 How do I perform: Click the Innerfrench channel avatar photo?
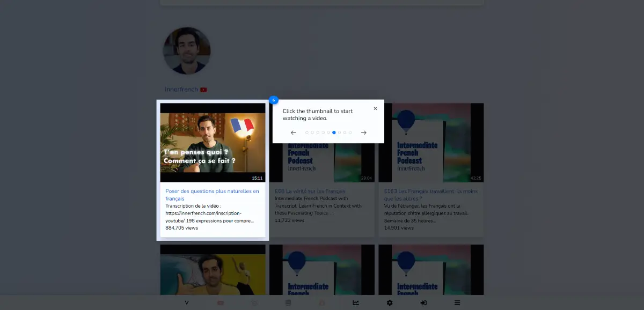pos(187,51)
